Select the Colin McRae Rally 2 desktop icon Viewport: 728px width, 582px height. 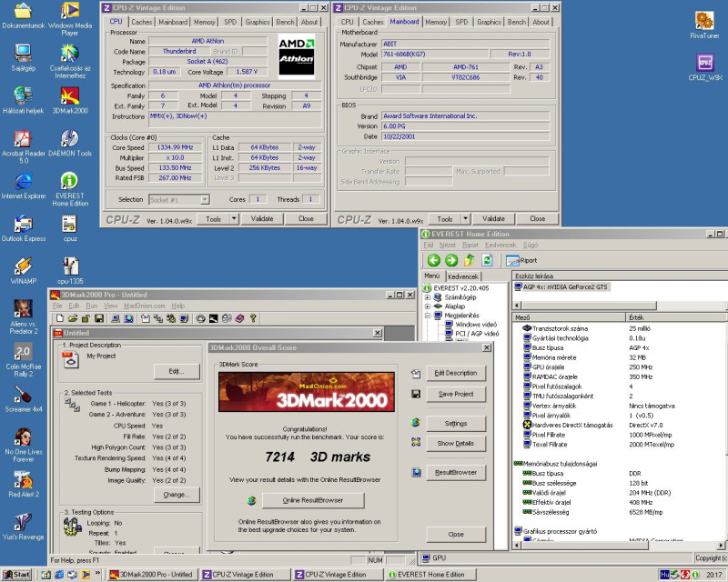coord(24,360)
